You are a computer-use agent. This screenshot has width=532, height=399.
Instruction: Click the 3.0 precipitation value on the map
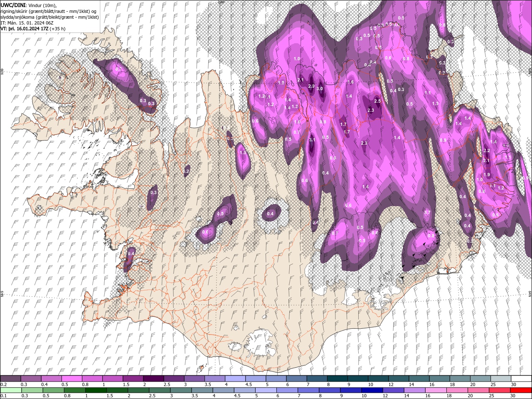click(320, 89)
